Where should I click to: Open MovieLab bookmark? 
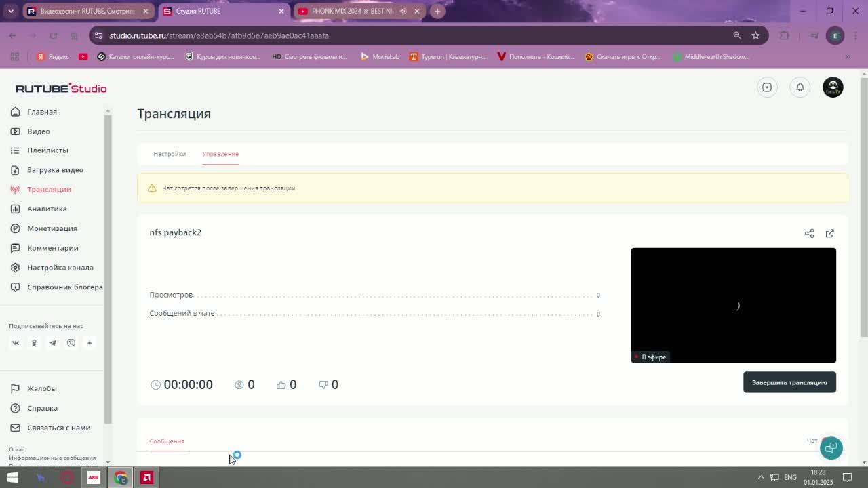[x=380, y=57]
